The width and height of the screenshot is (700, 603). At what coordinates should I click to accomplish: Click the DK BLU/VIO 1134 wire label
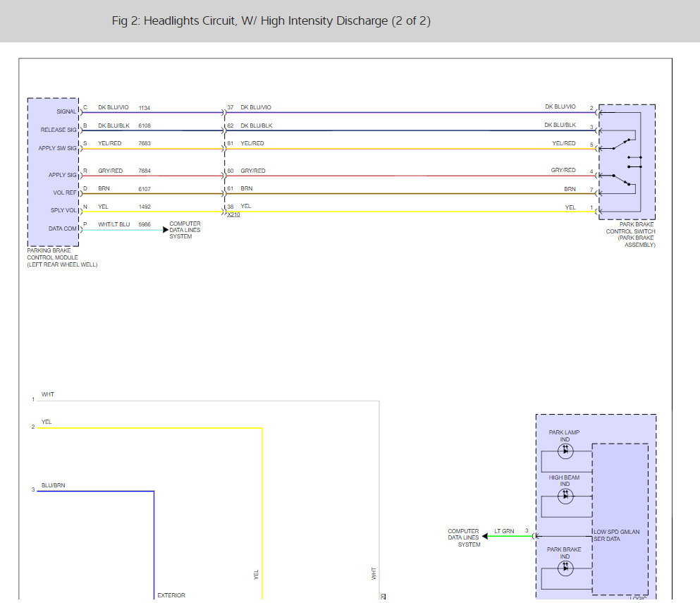pyautogui.click(x=123, y=108)
